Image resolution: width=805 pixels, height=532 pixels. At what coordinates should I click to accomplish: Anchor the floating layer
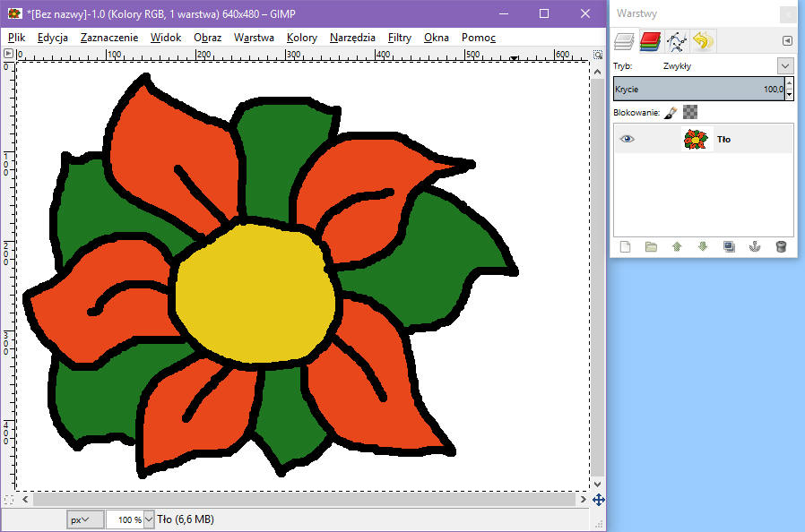tap(755, 247)
